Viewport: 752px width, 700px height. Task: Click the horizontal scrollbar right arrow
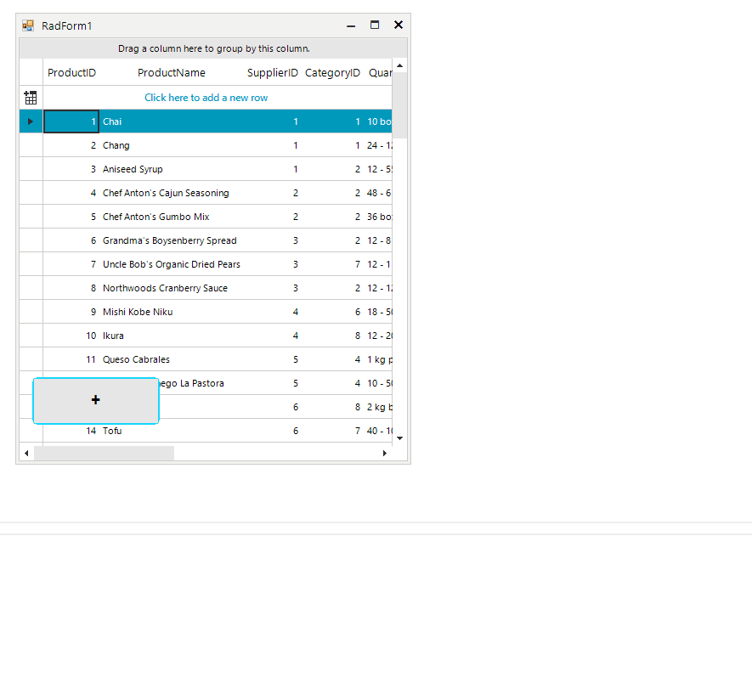tap(385, 453)
